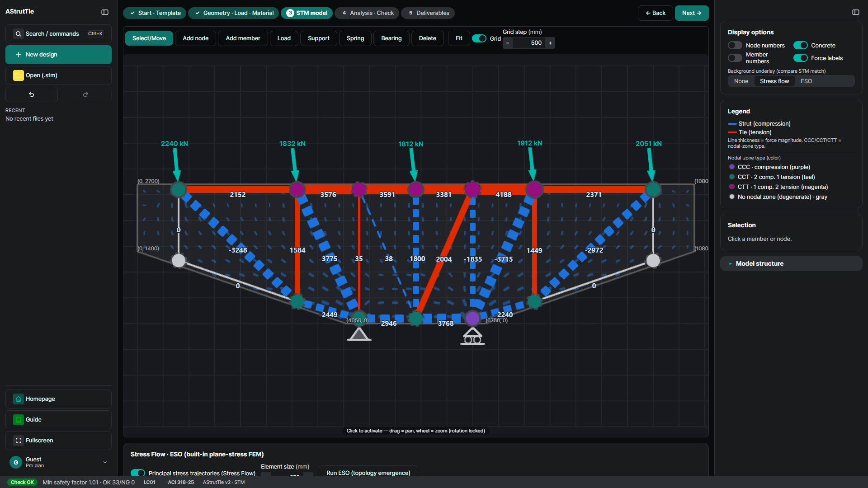Toggle Principal stress trajectories switch
Viewport: 868px width, 488px height.
(138, 473)
